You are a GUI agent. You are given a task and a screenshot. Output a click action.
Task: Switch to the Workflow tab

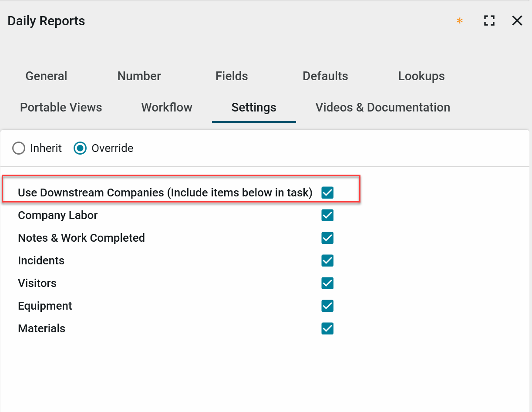[x=167, y=107]
